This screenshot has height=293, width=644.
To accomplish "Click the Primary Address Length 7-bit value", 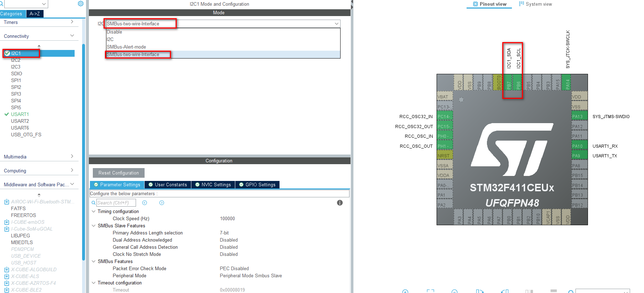I will click(x=224, y=233).
